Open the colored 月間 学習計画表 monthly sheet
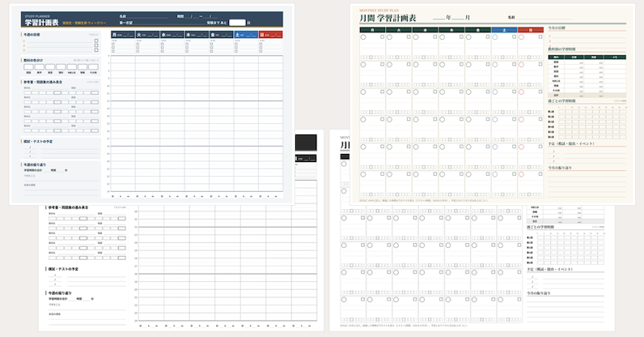This screenshot has width=644, height=337. 492,105
